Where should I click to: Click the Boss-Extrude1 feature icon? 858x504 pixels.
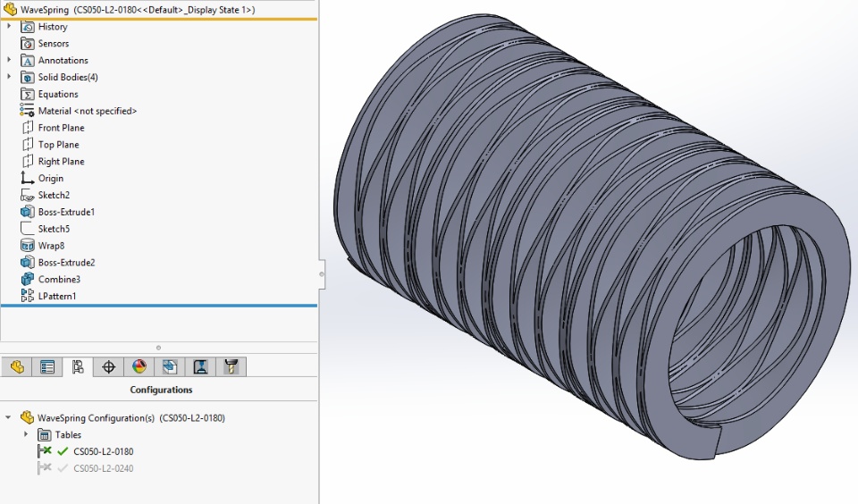(x=28, y=212)
